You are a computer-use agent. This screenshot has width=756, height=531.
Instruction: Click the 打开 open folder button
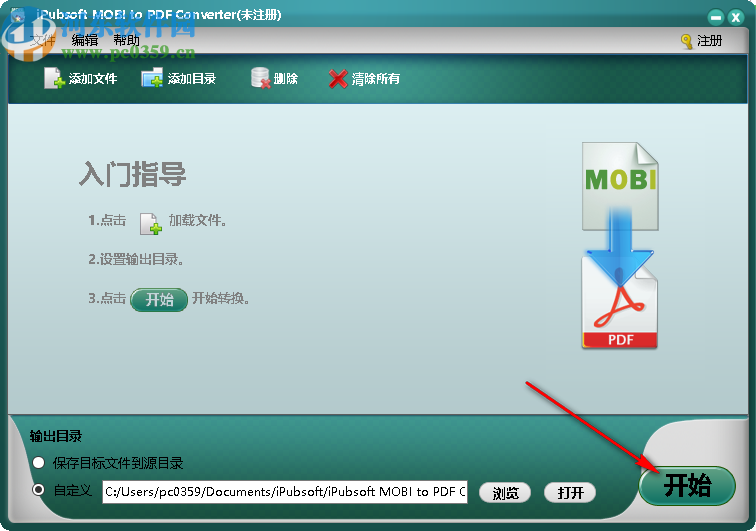tap(570, 493)
